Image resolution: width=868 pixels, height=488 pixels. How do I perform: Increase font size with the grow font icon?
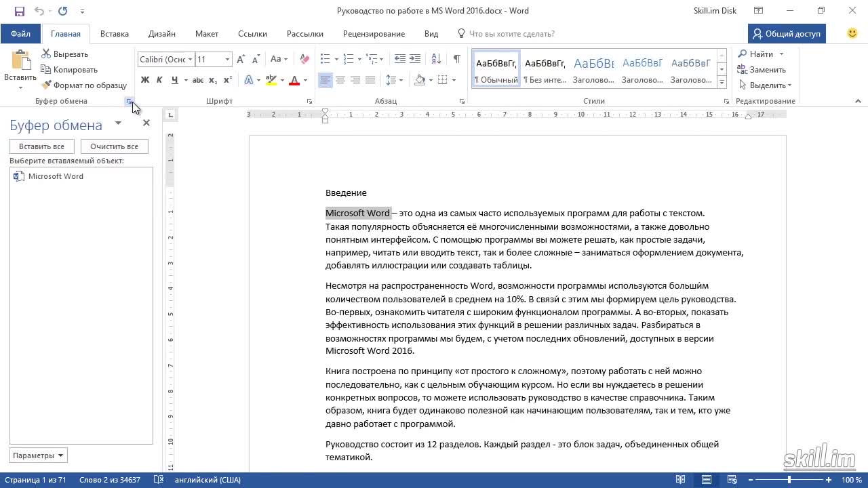(x=241, y=60)
